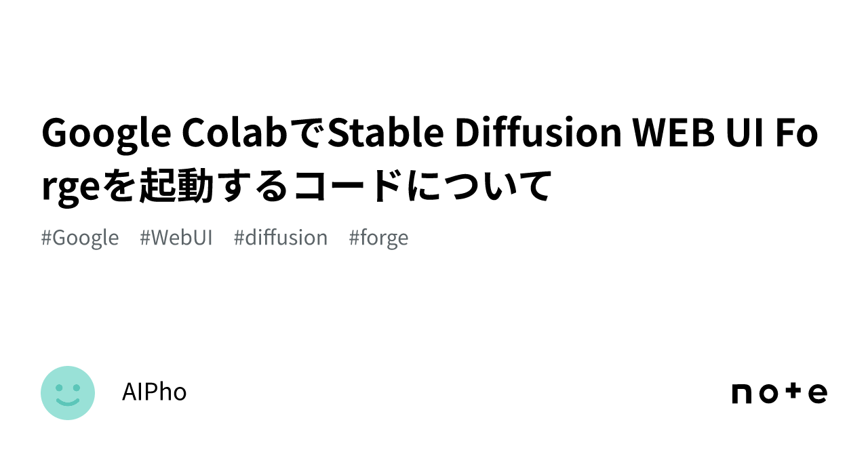Click the word Diffusion in the title
Viewport: 868px width, 454px height.
point(538,134)
